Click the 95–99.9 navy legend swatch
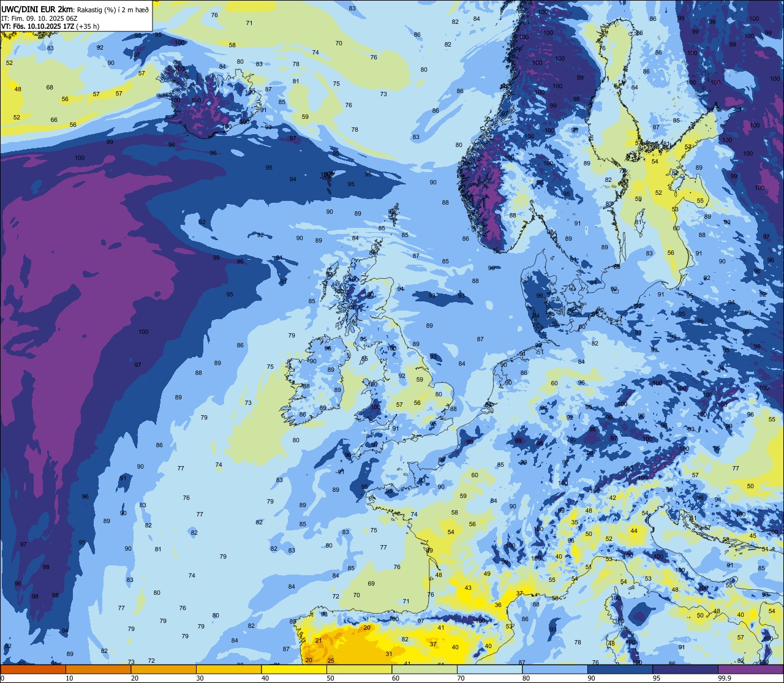Viewport: 784px width, 683px height. tap(686, 669)
